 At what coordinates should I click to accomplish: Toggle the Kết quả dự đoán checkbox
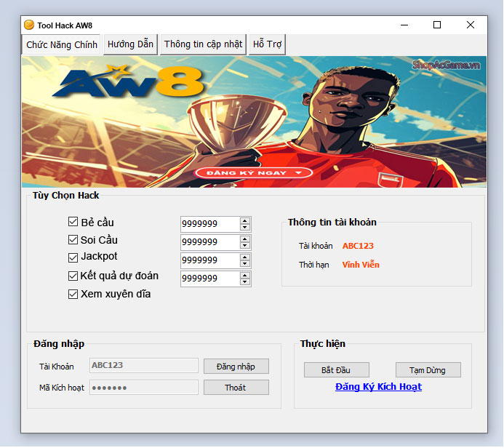pos(73,276)
